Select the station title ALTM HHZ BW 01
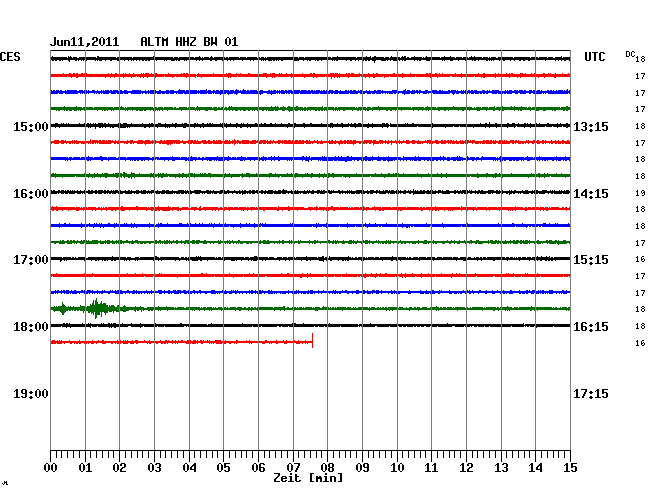Image resolution: width=650 pixels, height=494 pixels. [189, 42]
